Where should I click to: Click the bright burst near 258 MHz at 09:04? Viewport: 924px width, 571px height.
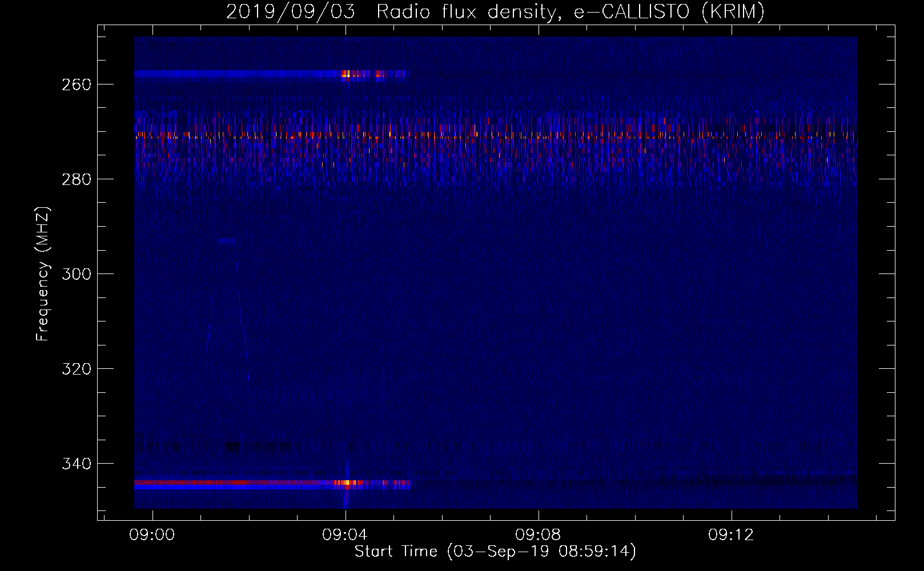(x=346, y=74)
